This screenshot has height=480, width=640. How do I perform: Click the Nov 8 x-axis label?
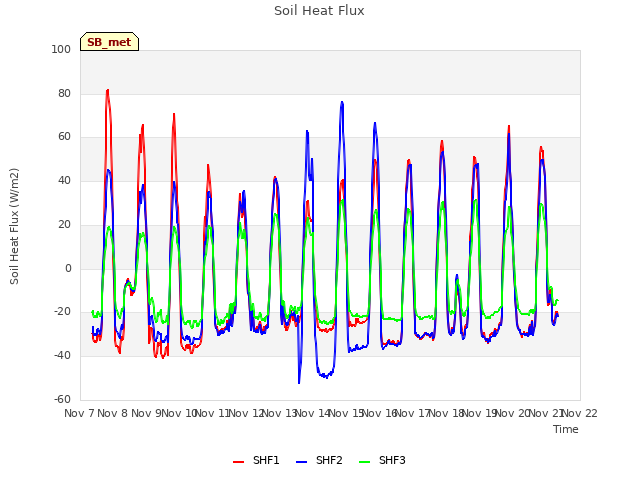click(x=113, y=413)
